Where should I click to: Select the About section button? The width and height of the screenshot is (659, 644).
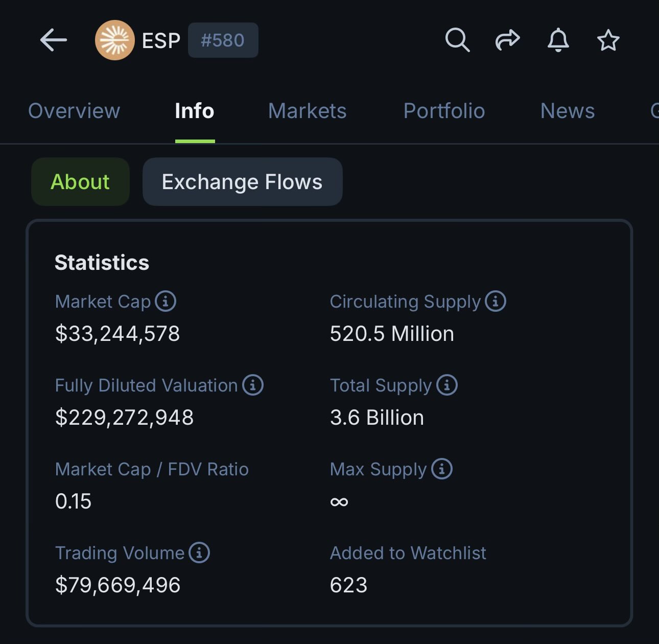click(80, 182)
